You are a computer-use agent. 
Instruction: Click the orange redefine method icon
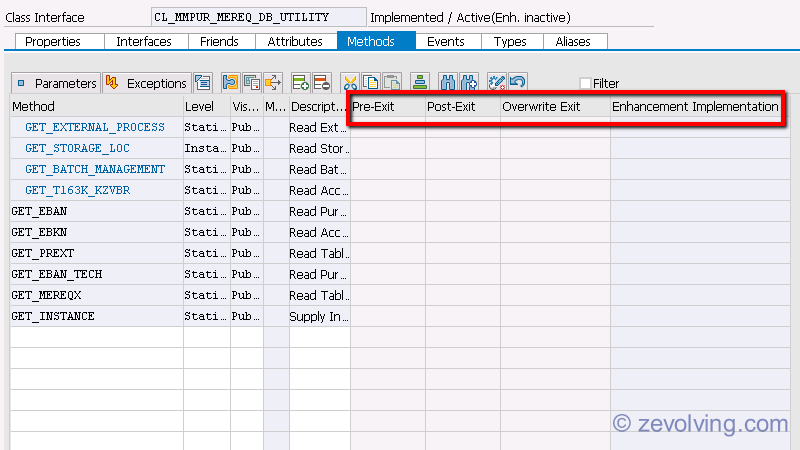point(230,83)
